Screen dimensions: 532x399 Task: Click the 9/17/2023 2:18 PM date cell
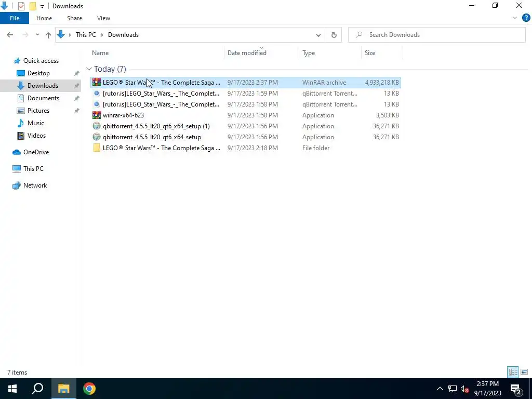252,148
